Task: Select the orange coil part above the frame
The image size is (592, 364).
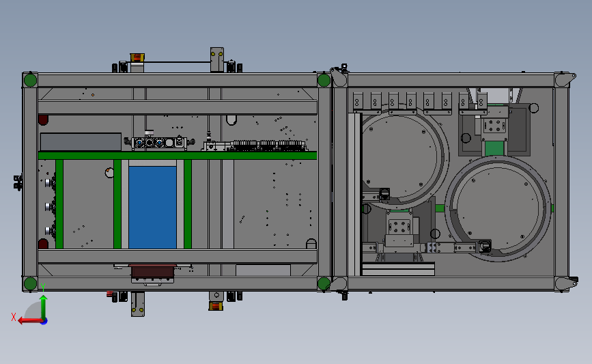Action: click(x=137, y=58)
